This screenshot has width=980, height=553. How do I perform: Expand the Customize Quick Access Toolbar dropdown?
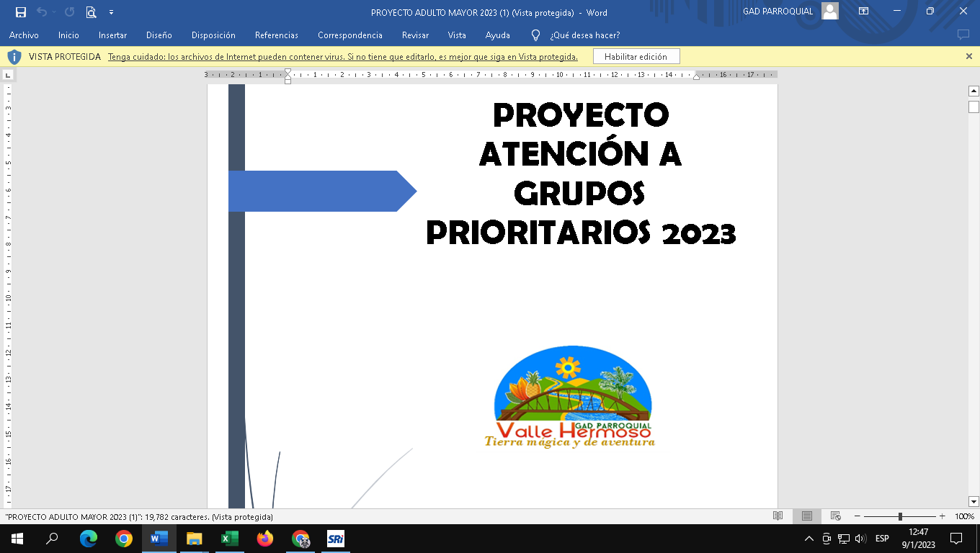coord(111,12)
